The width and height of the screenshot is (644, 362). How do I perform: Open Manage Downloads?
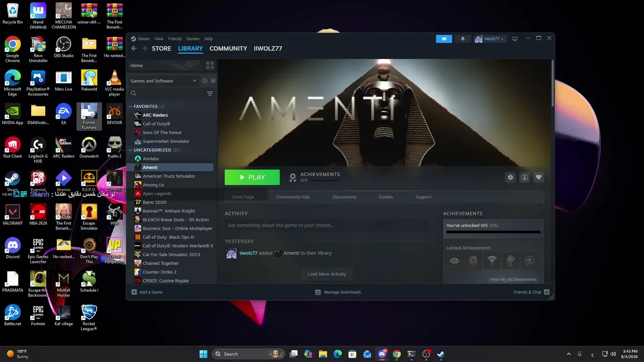pos(338,292)
